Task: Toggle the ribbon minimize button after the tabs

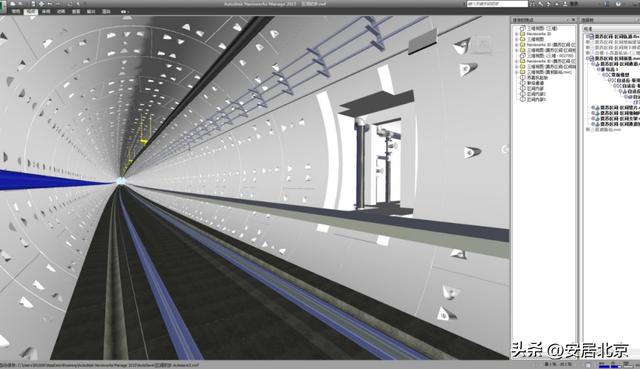Action: [x=124, y=12]
